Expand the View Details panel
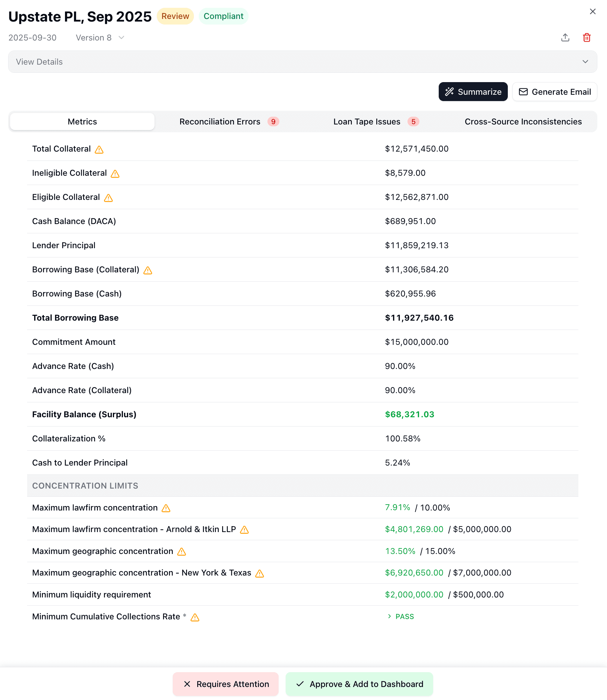This screenshot has height=700, width=607. coord(302,62)
